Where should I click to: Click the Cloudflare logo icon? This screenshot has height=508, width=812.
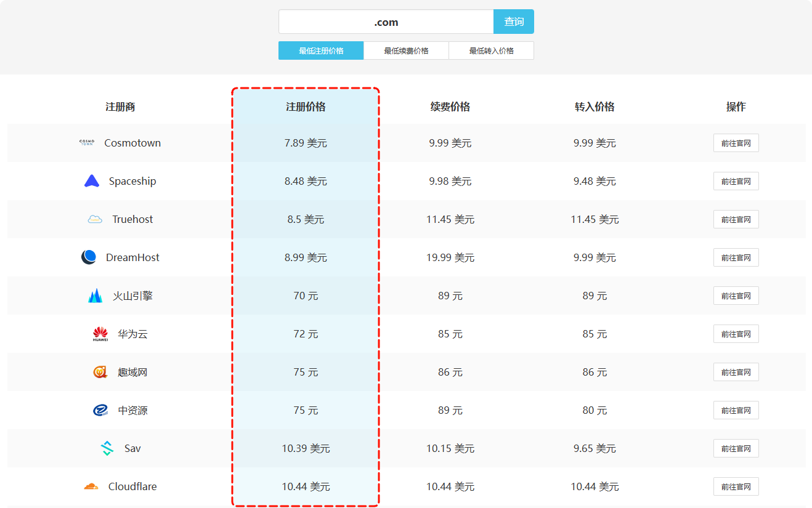(91, 486)
